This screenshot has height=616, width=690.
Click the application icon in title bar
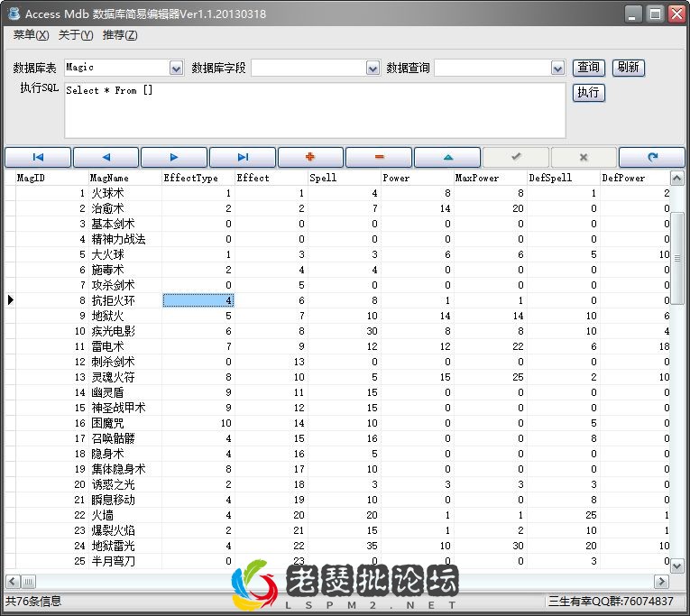tap(14, 14)
